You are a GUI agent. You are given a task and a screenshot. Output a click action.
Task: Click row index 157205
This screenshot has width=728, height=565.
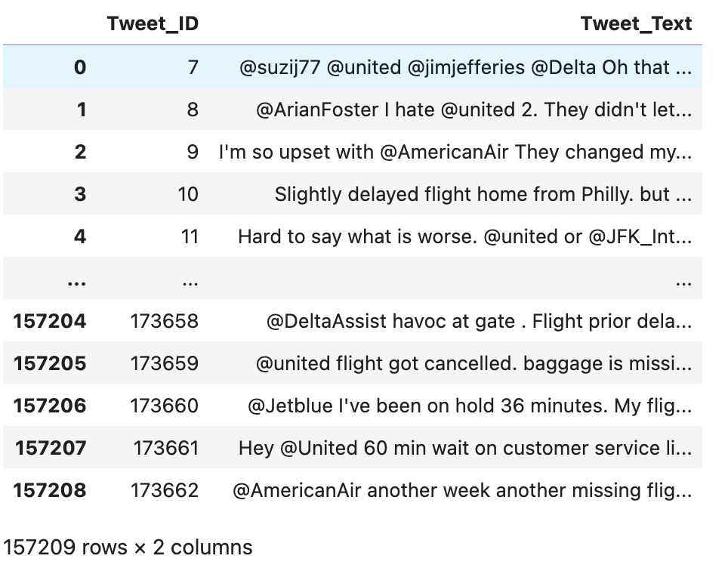coord(50,363)
